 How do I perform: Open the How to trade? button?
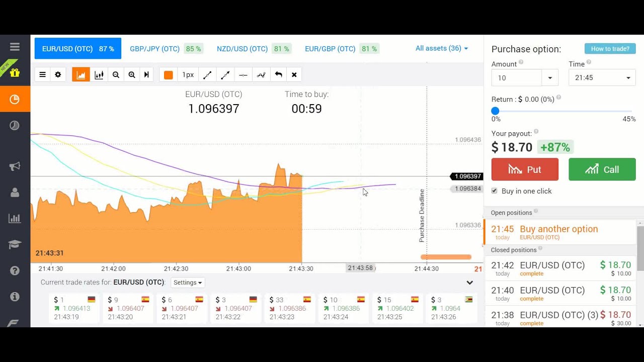coord(610,49)
